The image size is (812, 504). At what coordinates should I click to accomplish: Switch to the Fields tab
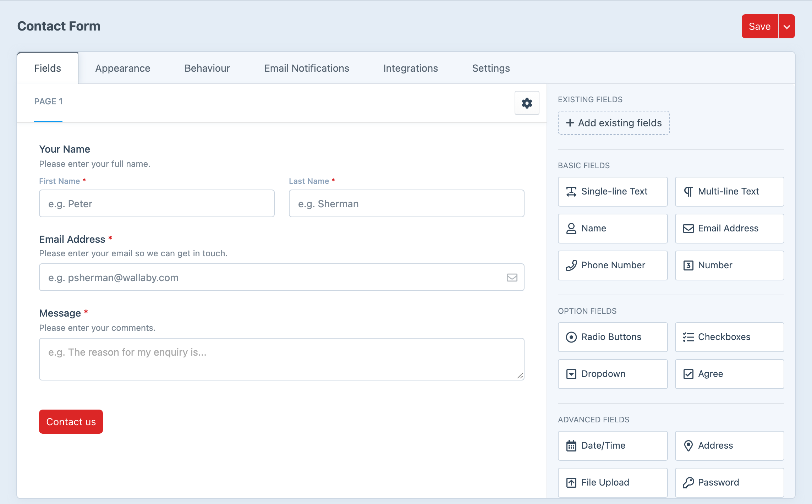tap(48, 68)
